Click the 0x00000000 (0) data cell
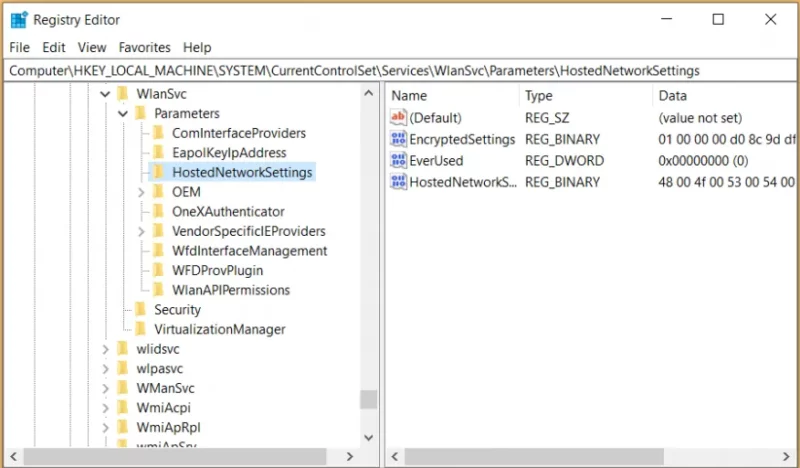This screenshot has height=468, width=800. click(703, 161)
